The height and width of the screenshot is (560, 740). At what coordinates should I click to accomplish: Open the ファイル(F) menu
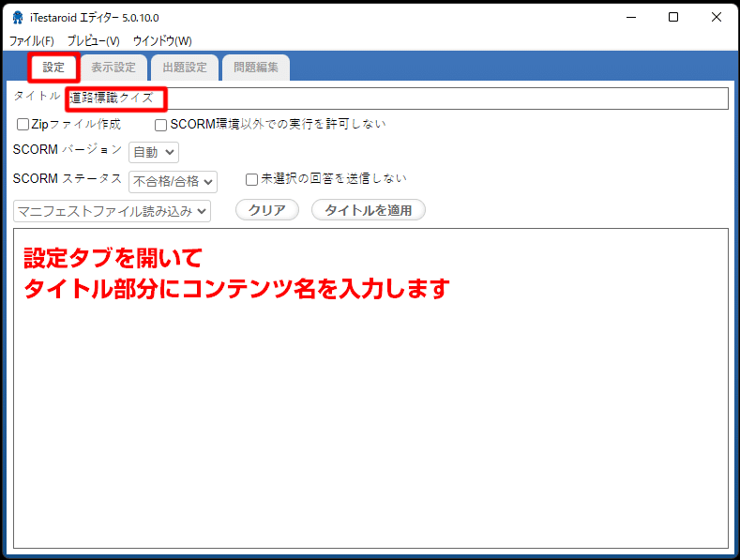point(32,41)
